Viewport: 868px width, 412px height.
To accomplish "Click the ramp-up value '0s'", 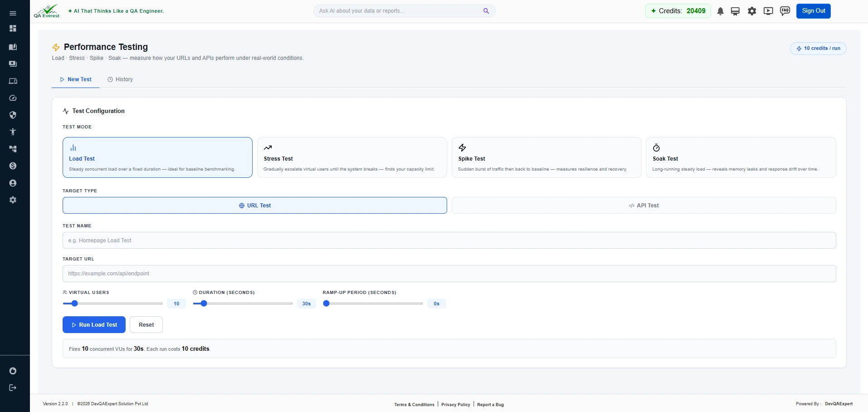I will click(x=436, y=304).
